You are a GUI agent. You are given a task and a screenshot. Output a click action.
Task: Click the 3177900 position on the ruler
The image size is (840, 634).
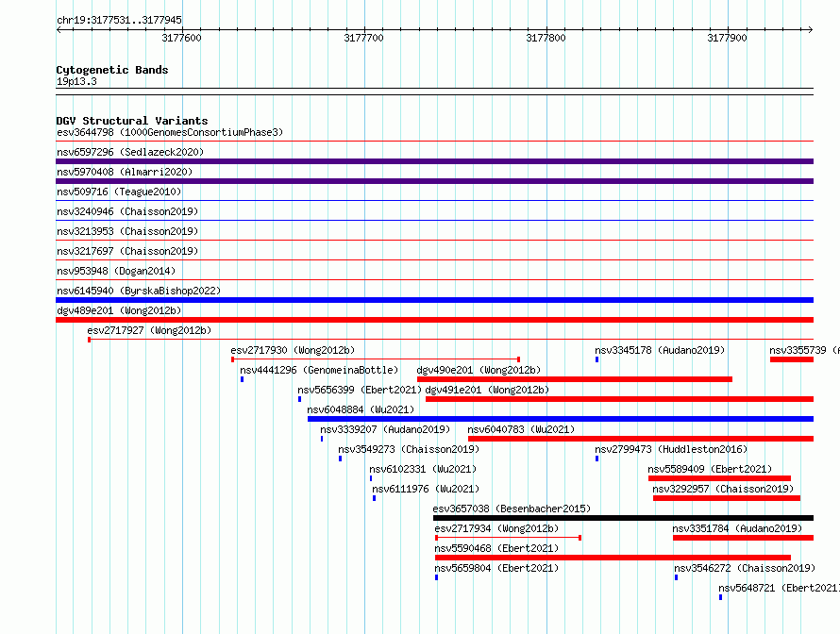tap(727, 39)
